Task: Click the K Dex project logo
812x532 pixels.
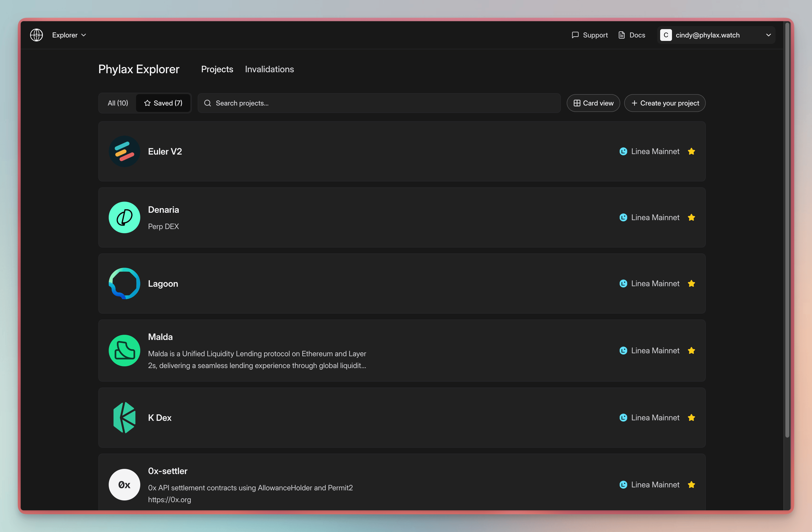Action: coord(124,418)
